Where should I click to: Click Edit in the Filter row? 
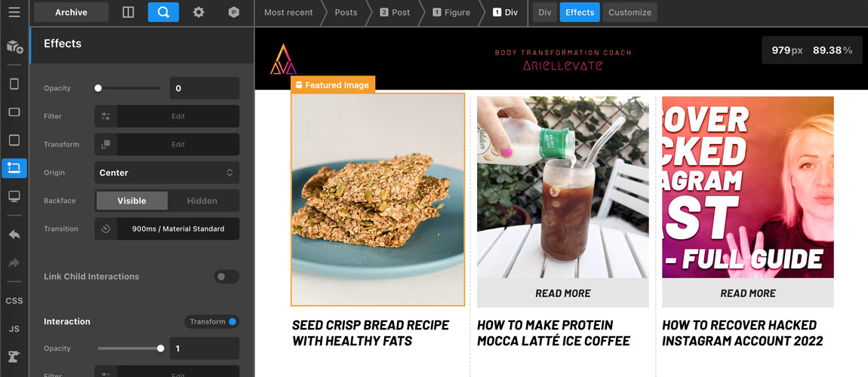coord(177,116)
